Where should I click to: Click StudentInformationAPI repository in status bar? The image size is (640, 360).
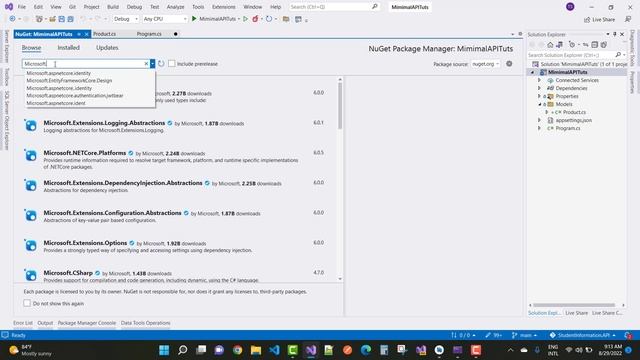(582, 335)
